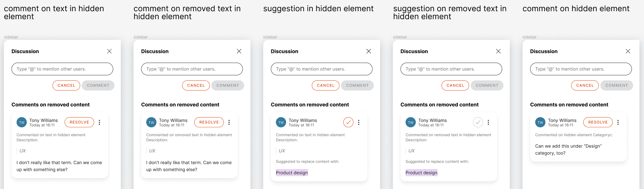Click the mention text field in the first panel
This screenshot has height=189, width=644.
coord(62,69)
